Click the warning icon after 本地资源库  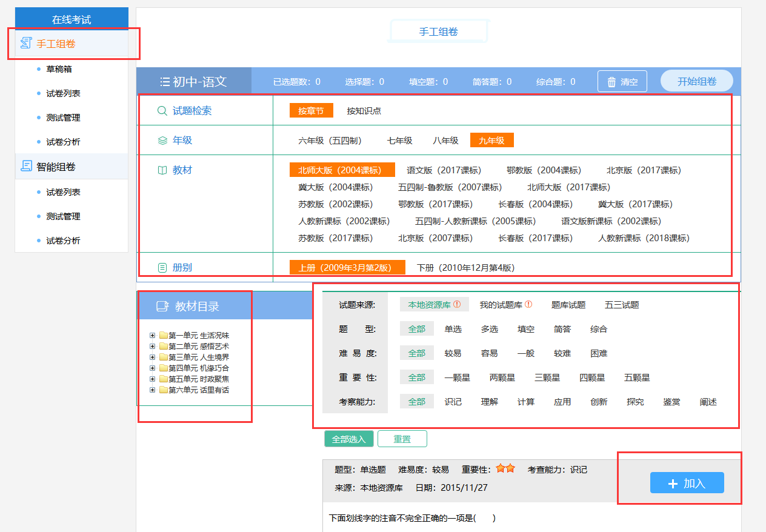pos(457,304)
